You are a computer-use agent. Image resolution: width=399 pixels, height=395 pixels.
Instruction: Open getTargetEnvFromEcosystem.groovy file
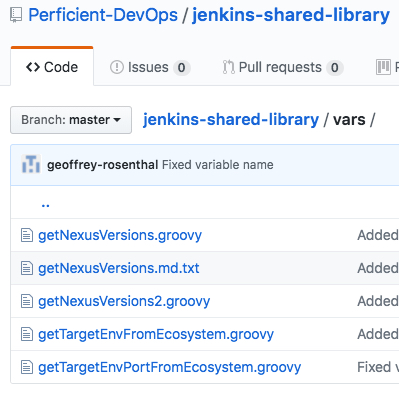point(156,334)
